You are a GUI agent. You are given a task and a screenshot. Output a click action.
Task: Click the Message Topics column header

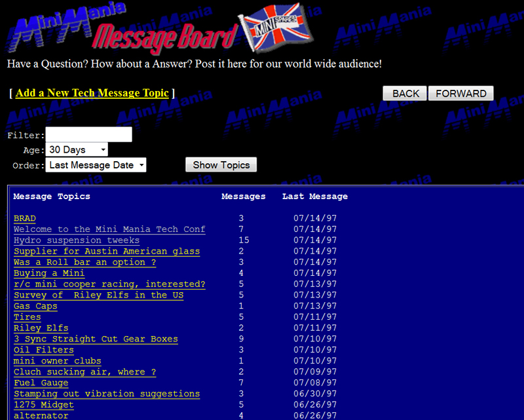pyautogui.click(x=52, y=197)
